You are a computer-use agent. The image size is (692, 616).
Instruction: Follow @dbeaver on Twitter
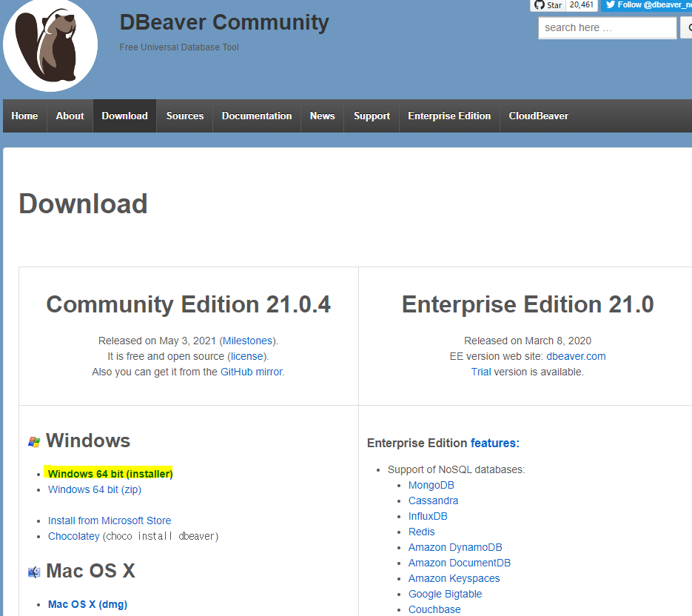click(x=647, y=5)
